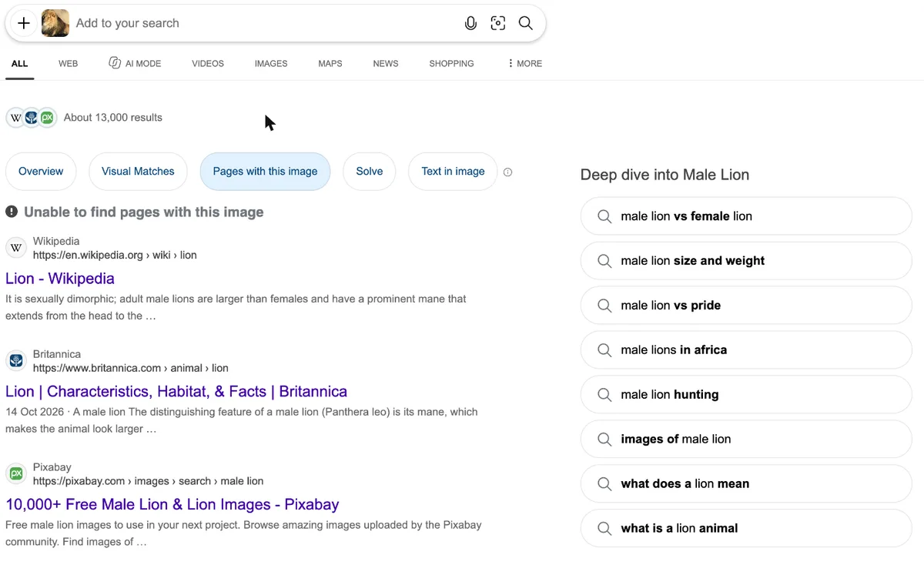Open '10,000+ Free Male Lion' Pixabay link
924x565 pixels.
tap(172, 505)
